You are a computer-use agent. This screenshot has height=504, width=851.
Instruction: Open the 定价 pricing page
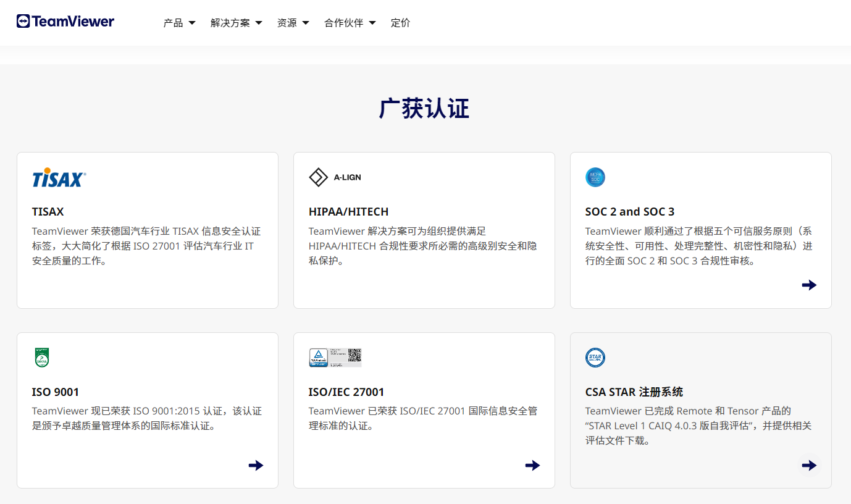[400, 23]
